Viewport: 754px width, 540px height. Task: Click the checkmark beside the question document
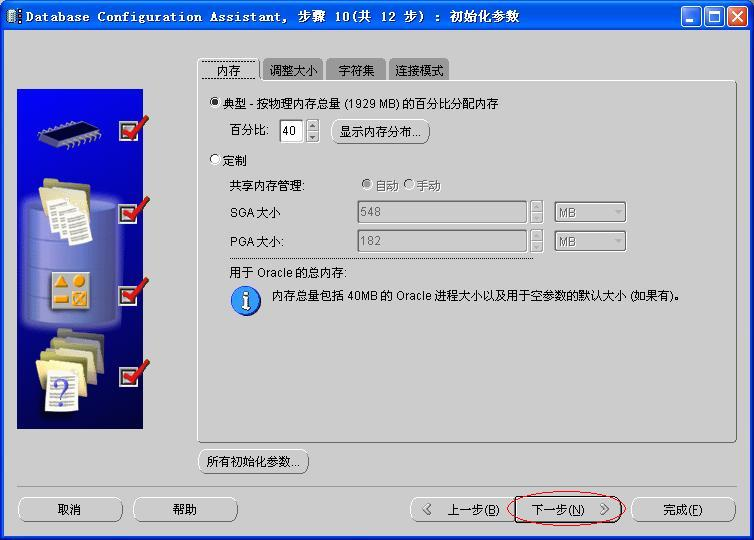point(133,373)
